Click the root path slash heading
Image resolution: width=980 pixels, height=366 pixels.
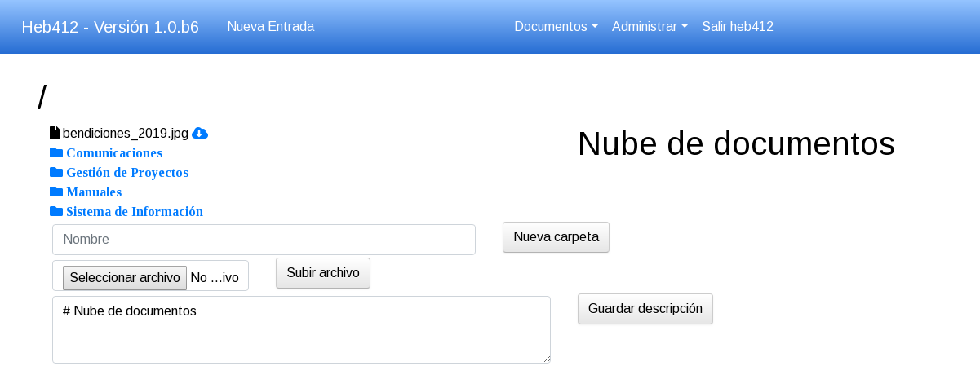(42, 98)
